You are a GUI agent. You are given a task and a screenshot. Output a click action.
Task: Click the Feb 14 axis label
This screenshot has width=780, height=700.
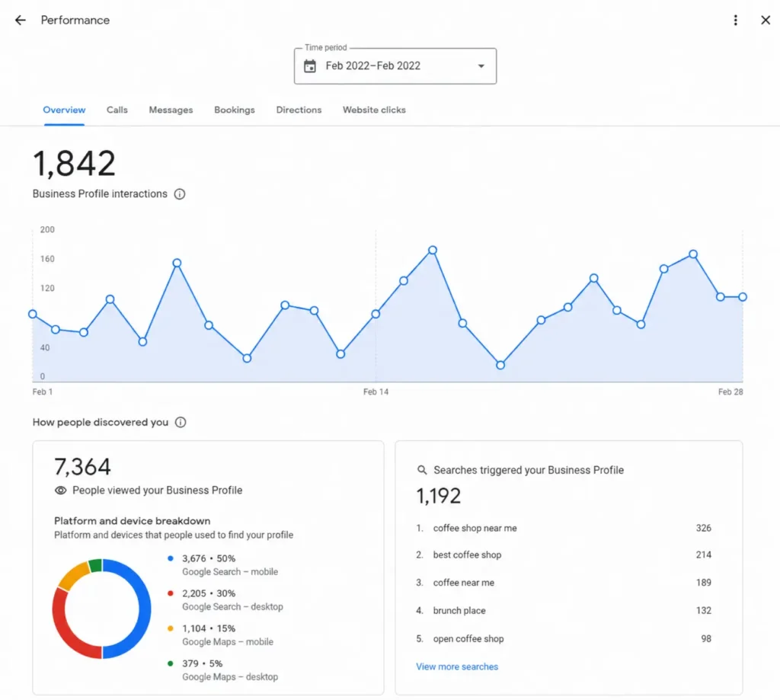tap(376, 392)
